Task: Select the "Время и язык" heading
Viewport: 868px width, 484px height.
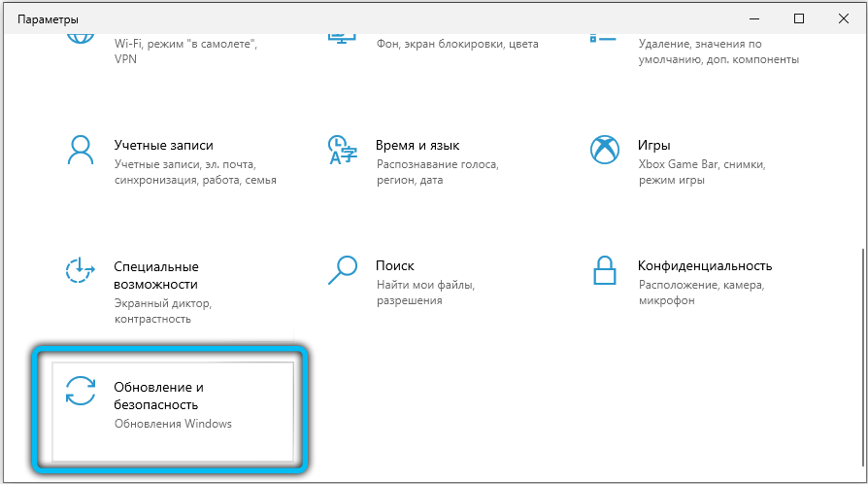Action: [x=417, y=145]
